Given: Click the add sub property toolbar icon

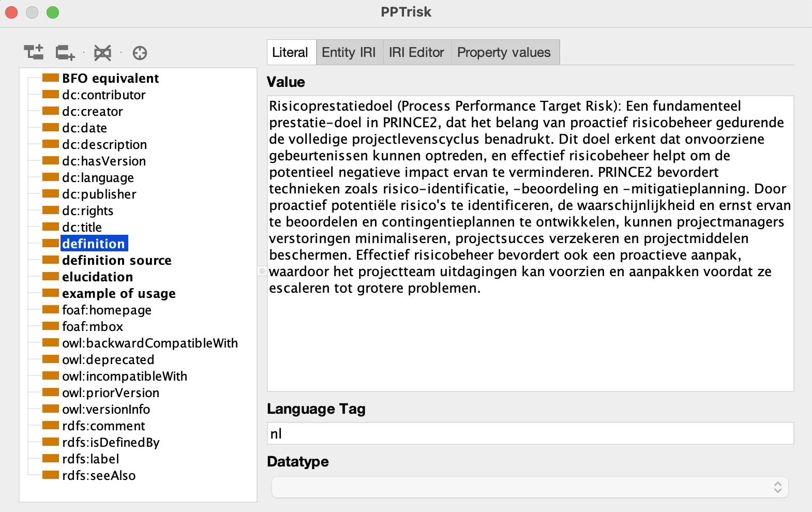Looking at the screenshot, I should coord(34,52).
